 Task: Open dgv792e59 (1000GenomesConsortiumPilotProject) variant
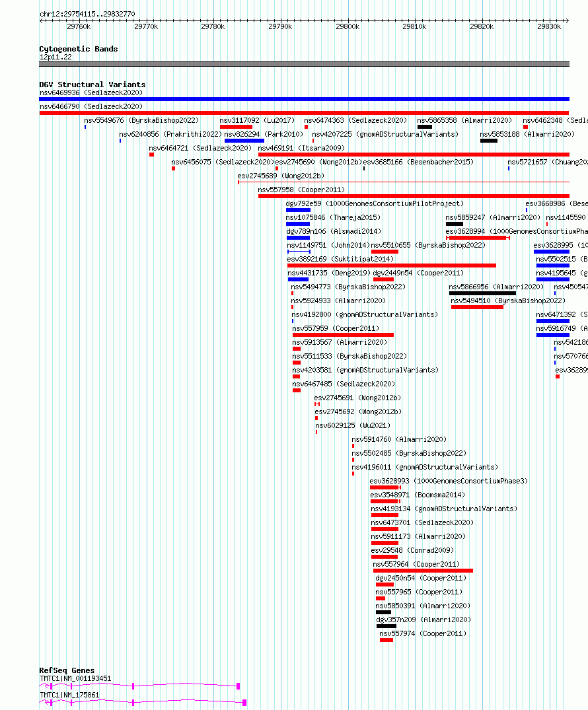(x=375, y=204)
